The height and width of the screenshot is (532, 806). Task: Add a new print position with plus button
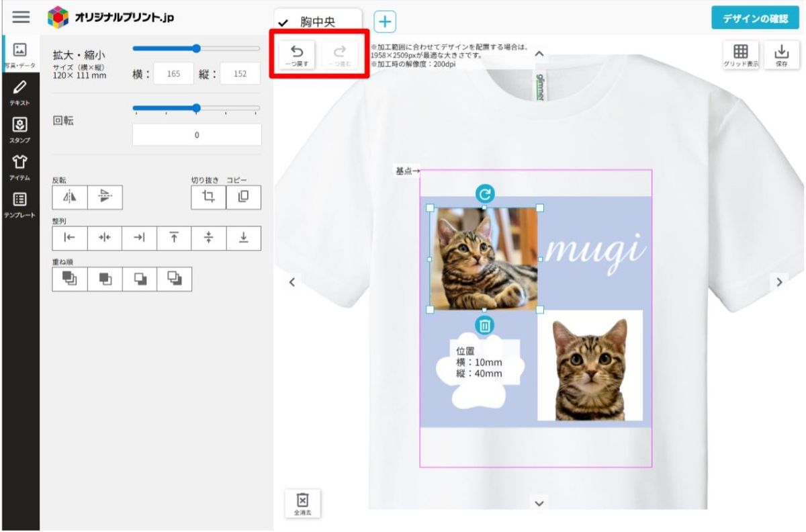pyautogui.click(x=384, y=22)
